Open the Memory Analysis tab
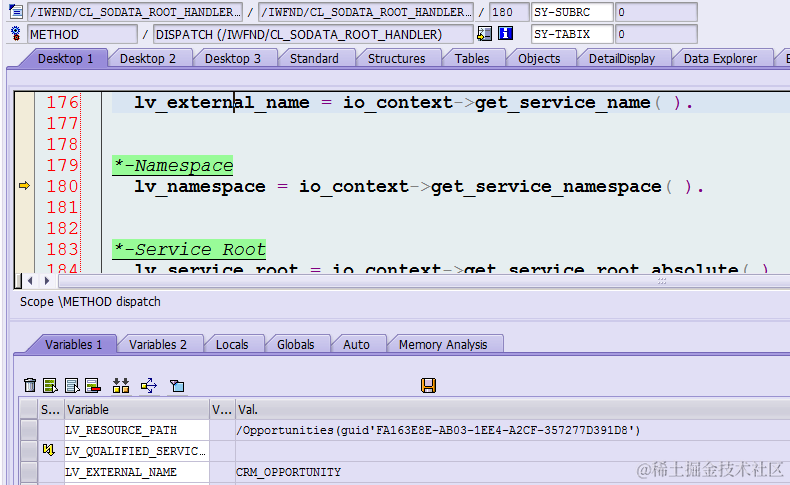Viewport: 790px width, 485px height. (x=443, y=344)
